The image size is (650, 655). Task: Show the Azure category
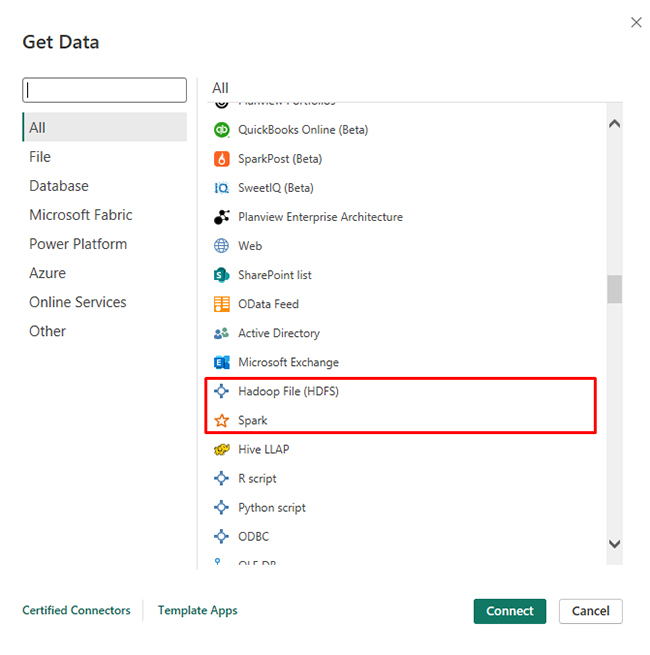point(104,273)
